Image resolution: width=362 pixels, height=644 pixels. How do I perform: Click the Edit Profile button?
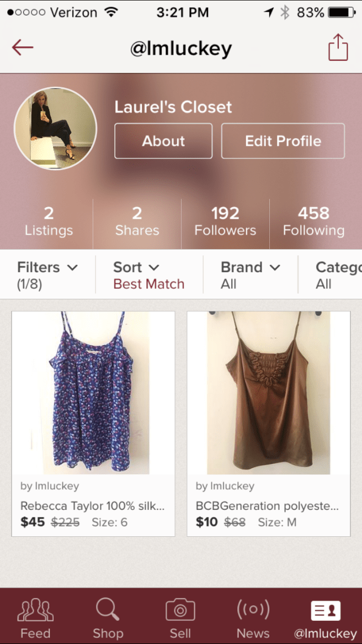283,141
